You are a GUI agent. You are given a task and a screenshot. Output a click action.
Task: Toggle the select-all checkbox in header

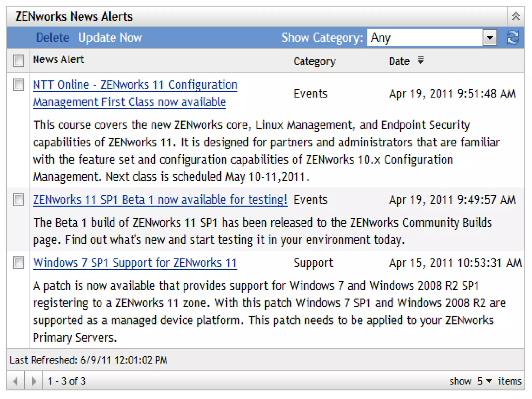coord(19,61)
